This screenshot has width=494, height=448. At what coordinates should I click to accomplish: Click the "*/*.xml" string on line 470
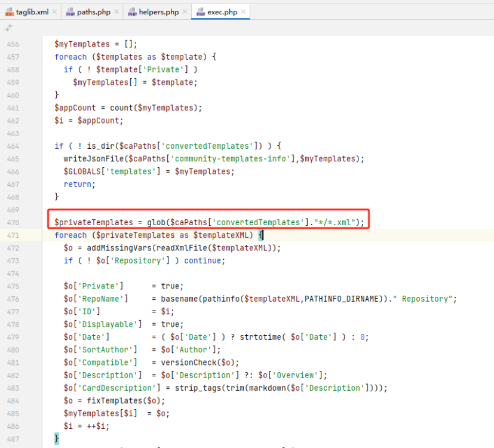pos(335,222)
